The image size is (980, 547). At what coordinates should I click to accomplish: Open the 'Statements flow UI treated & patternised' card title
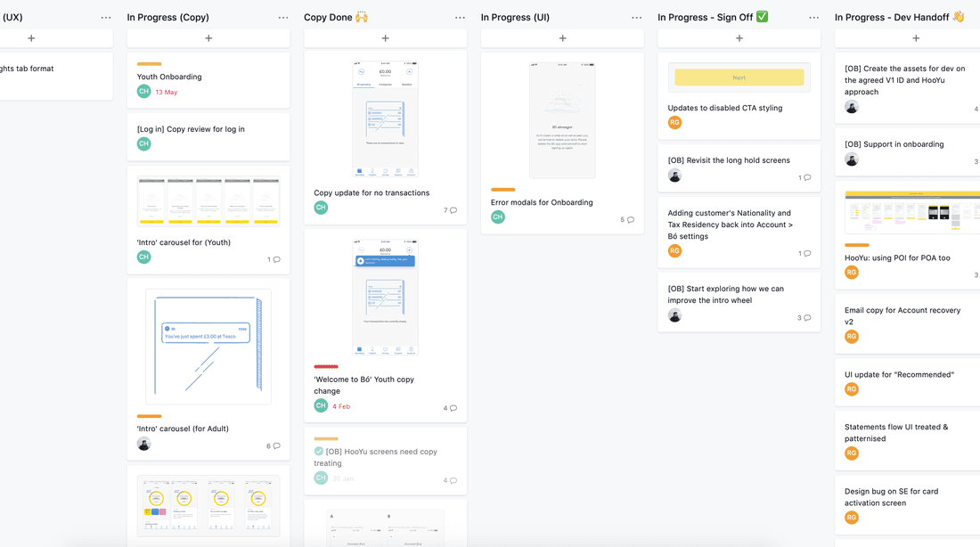pyautogui.click(x=896, y=433)
